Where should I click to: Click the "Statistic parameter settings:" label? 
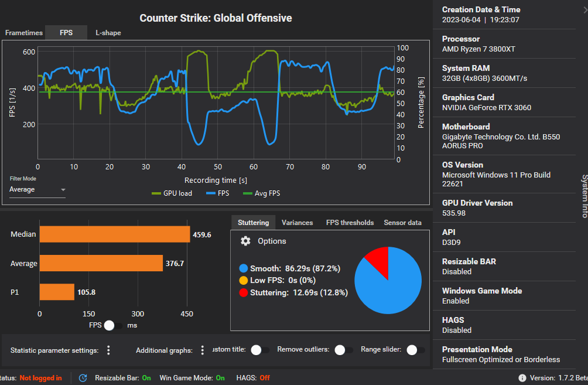[x=54, y=350]
